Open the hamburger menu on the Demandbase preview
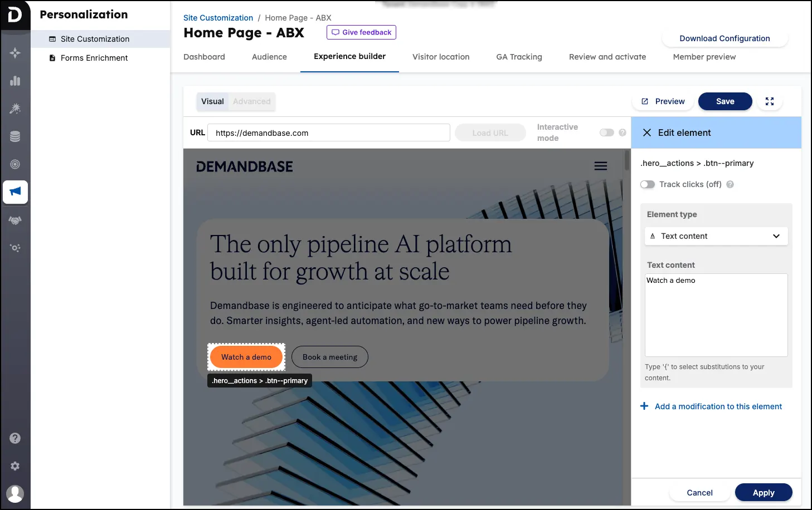This screenshot has height=510, width=812. tap(600, 165)
